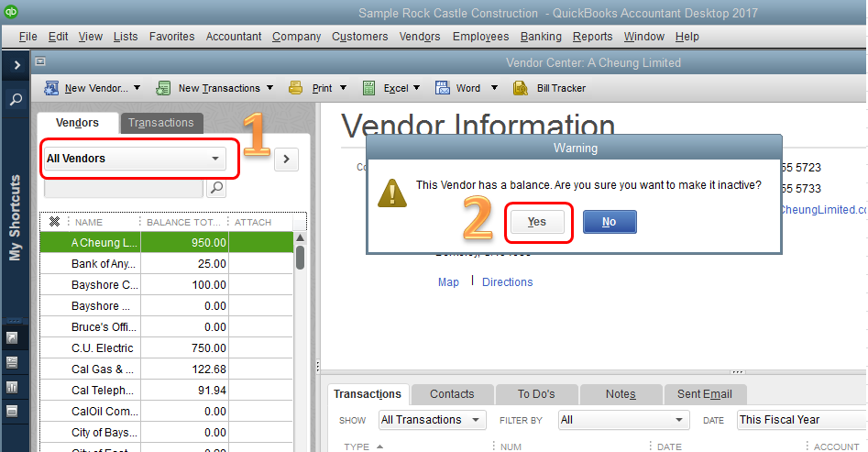Open the Directions link
The height and width of the screenshot is (452, 868).
click(508, 282)
